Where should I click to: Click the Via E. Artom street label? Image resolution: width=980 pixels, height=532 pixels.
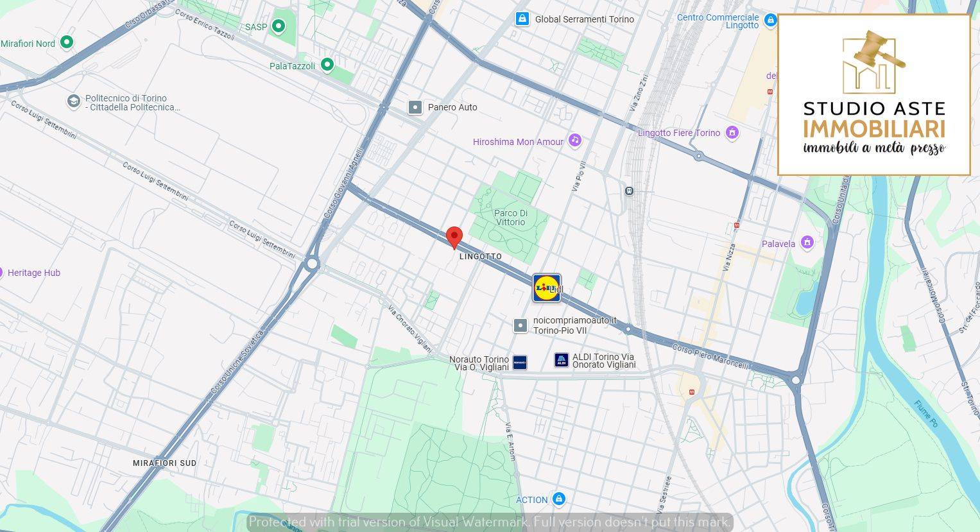tap(510, 442)
